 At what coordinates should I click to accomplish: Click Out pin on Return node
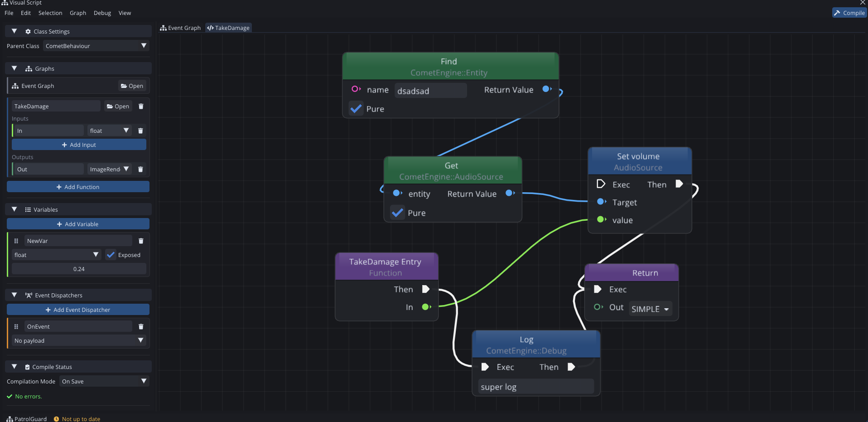[598, 307]
